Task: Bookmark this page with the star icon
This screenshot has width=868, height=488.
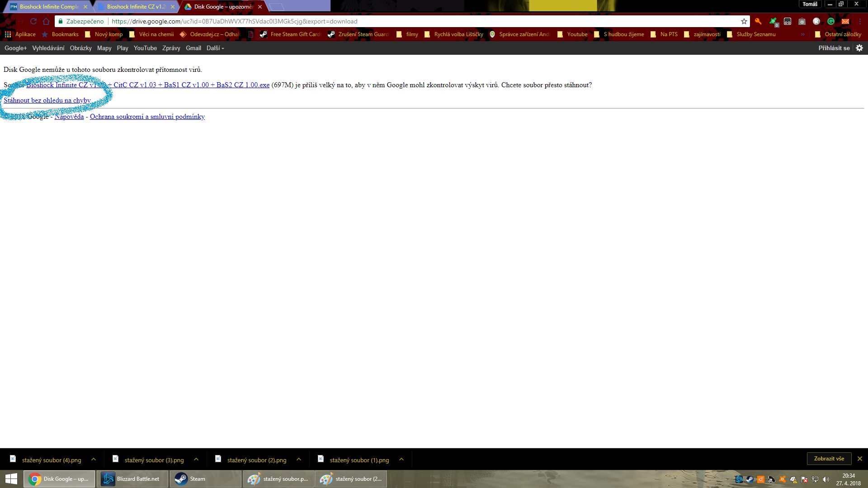Action: pos(744,21)
